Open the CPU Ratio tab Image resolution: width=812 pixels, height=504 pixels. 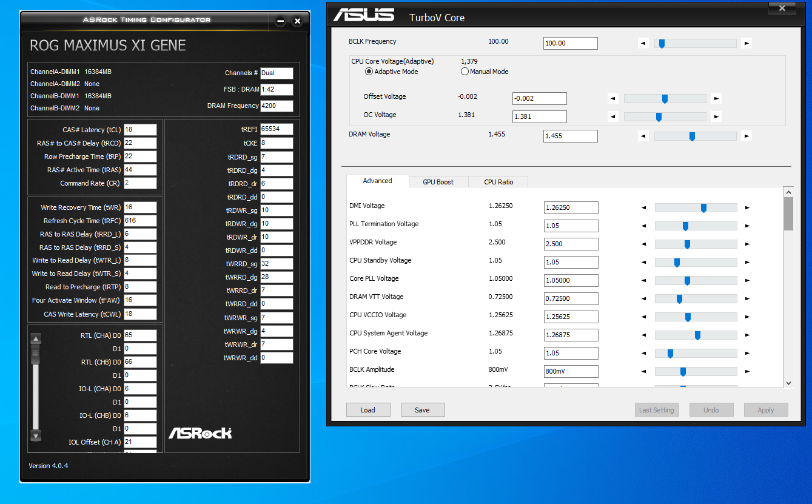pyautogui.click(x=498, y=182)
